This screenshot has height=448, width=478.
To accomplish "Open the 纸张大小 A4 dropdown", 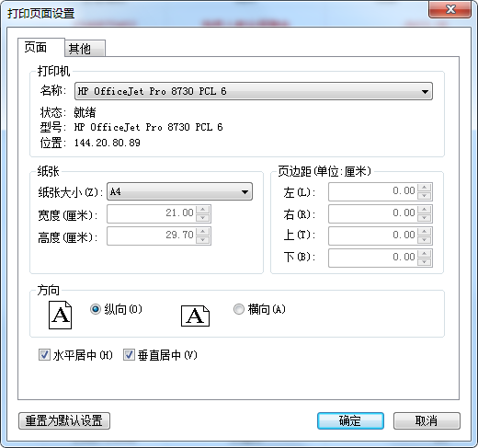I will tap(179, 192).
